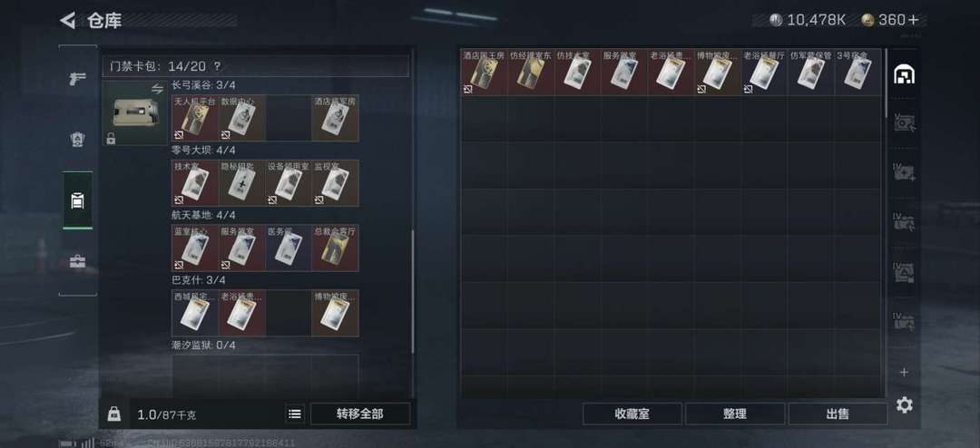Open settings gear at bottom right
This screenshot has width=980, height=448.
pos(905,404)
